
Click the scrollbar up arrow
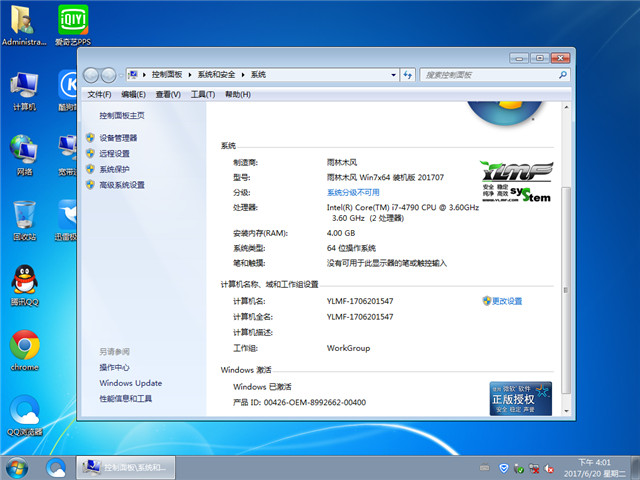click(x=566, y=107)
